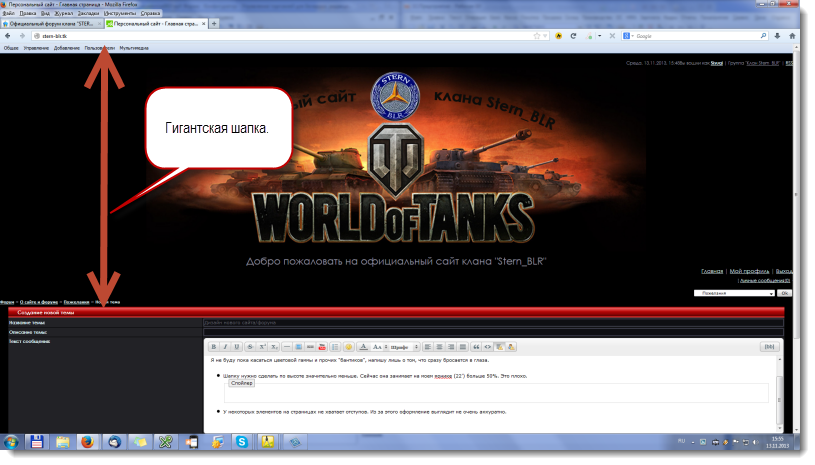The image size is (815, 465).
Task: Click the Windows Start button
Action: 10,443
